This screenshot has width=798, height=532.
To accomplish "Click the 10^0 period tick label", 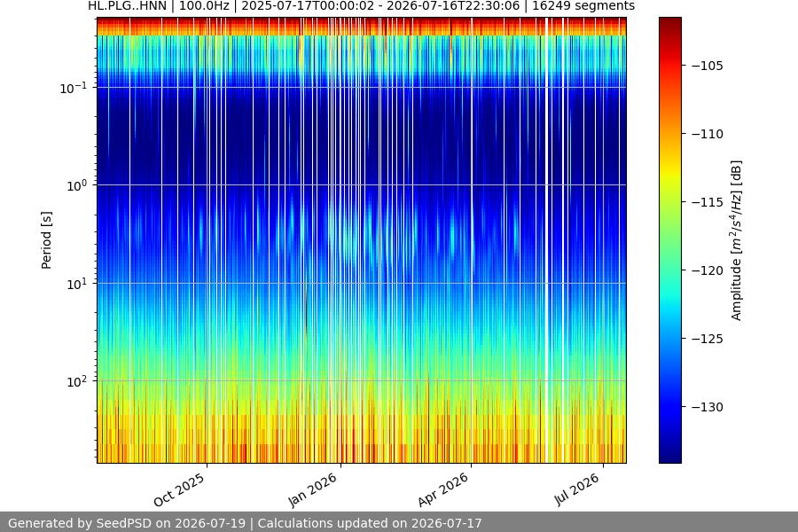I will click(77, 186).
